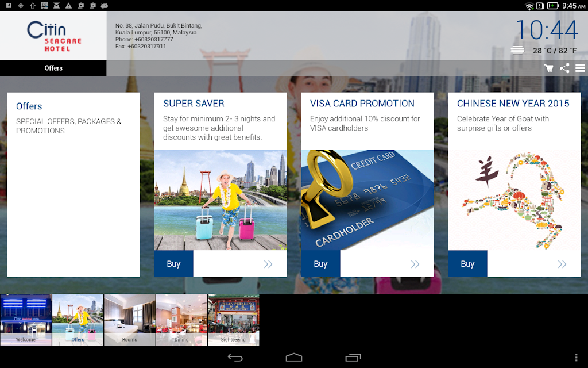
Task: Buy the Super Saver offer
Action: (x=173, y=264)
